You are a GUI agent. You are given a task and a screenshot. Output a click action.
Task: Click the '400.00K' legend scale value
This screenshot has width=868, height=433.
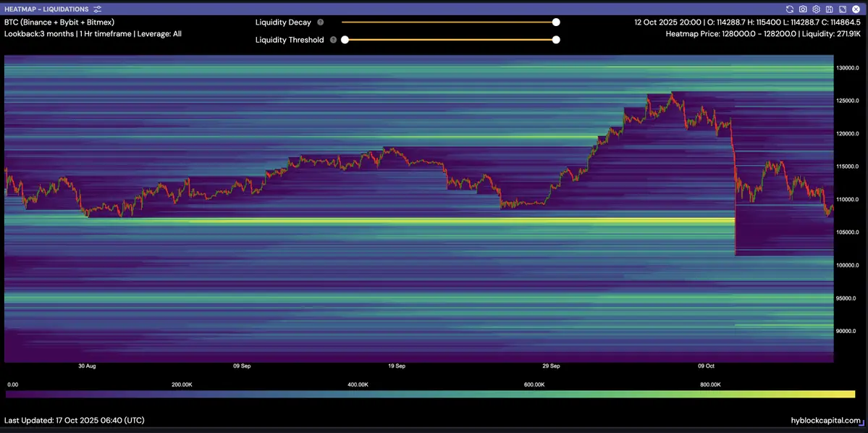point(358,384)
